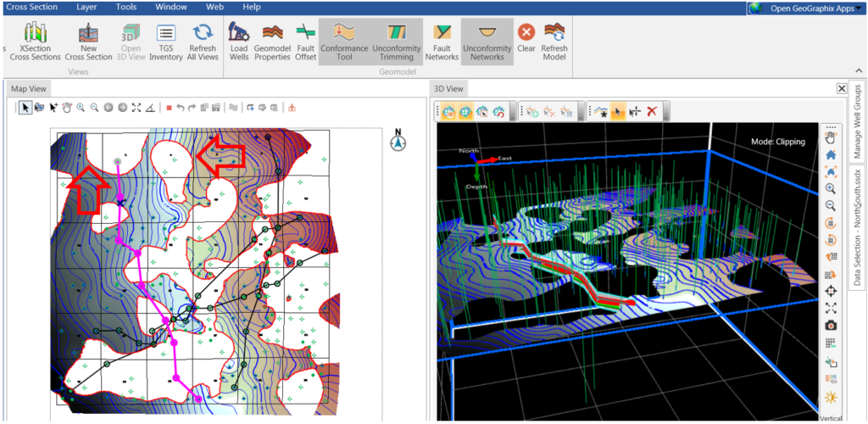Toggle the Conformance Tool
The width and height of the screenshot is (868, 424).
(x=344, y=42)
